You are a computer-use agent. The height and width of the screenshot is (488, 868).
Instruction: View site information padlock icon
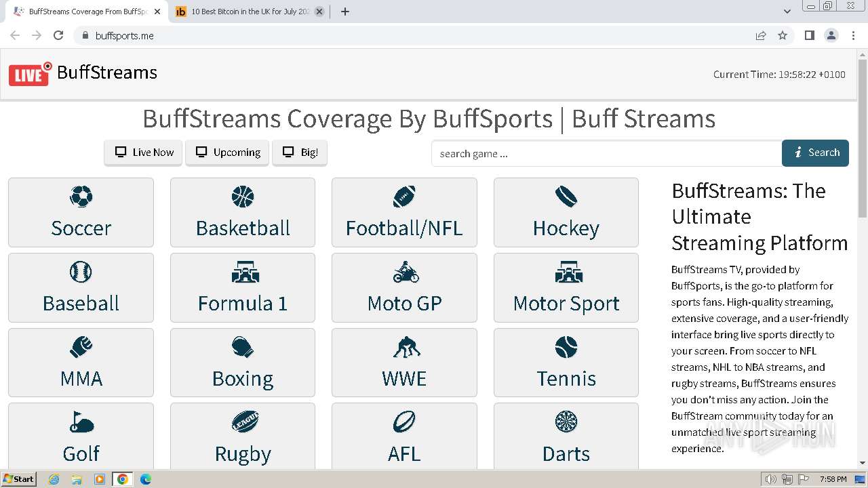coord(85,35)
